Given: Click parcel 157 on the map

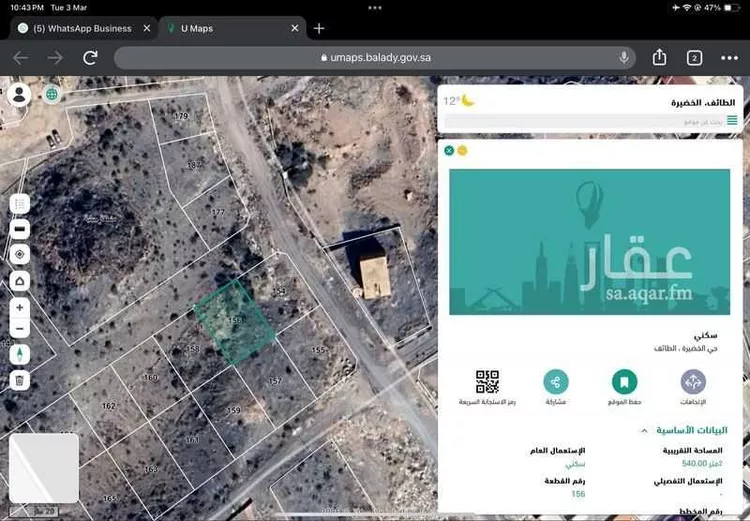Looking at the screenshot, I should pos(275,381).
